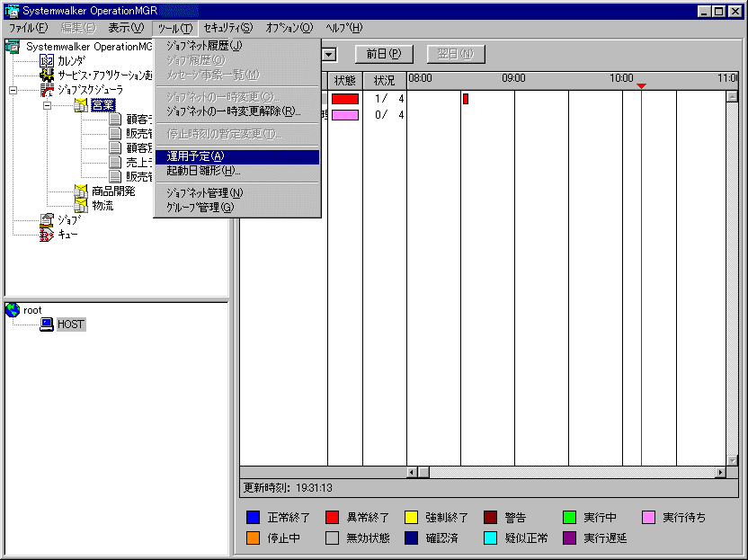Click the 営業 project folder icon

(x=81, y=104)
